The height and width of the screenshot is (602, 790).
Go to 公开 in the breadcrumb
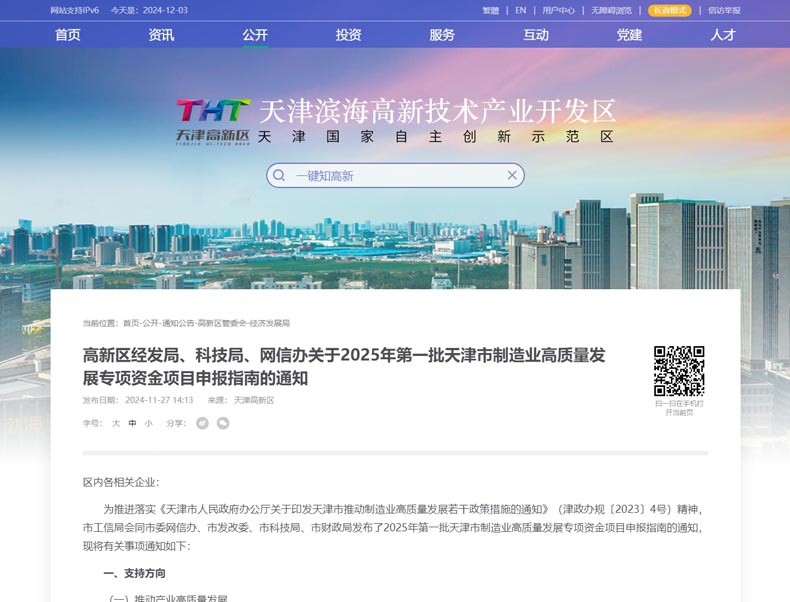150,323
